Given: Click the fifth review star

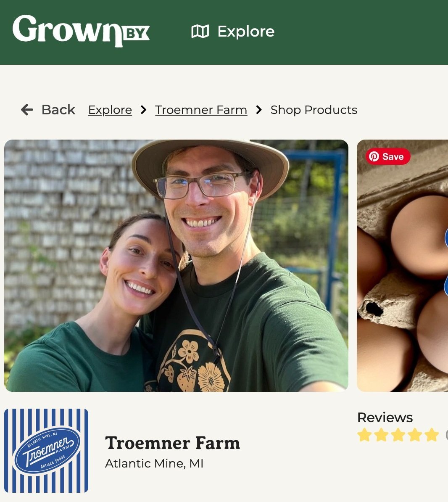Looking at the screenshot, I should click(x=432, y=435).
